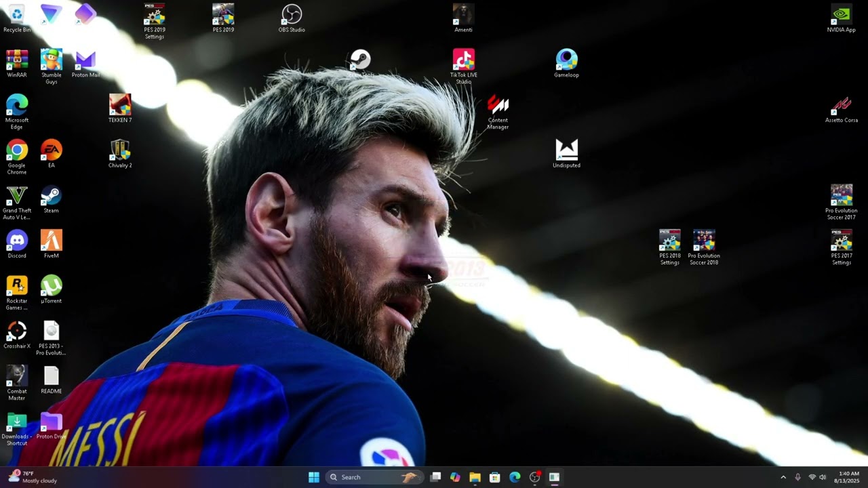Open Task View from the taskbar
This screenshot has height=488, width=868.
coord(435,477)
